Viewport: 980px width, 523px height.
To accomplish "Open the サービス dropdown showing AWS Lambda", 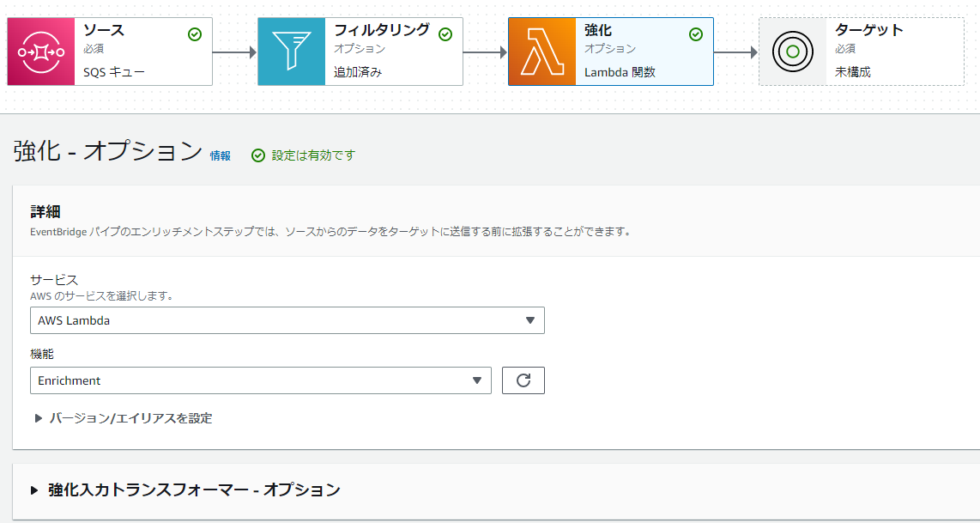I will (x=287, y=320).
